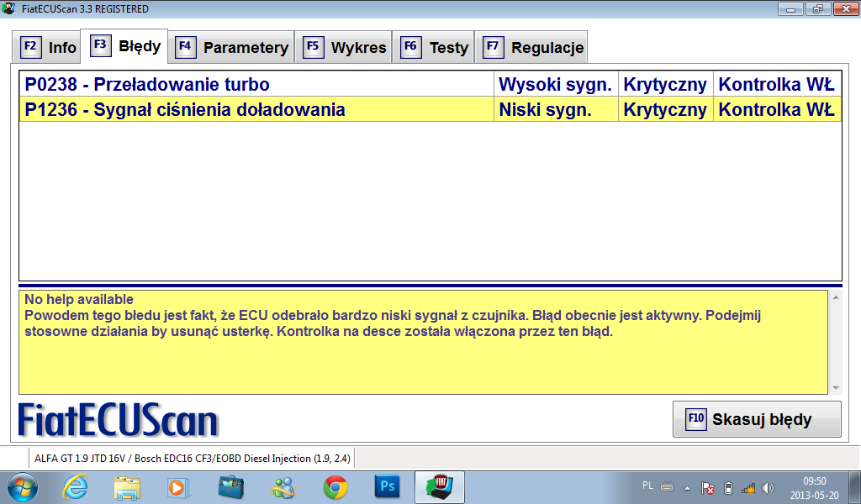Select error P0238 - Przeładowanie turbo
The height and width of the screenshot is (504, 861).
[x=256, y=85]
